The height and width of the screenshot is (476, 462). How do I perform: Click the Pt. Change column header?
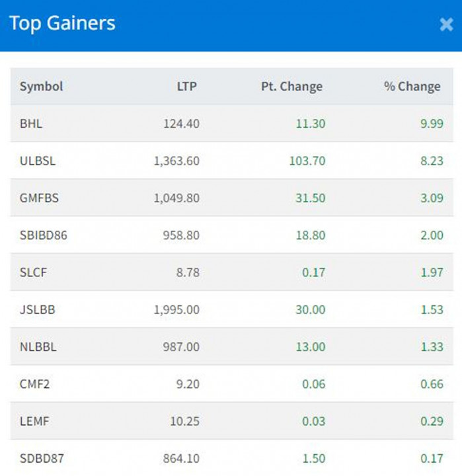[291, 87]
